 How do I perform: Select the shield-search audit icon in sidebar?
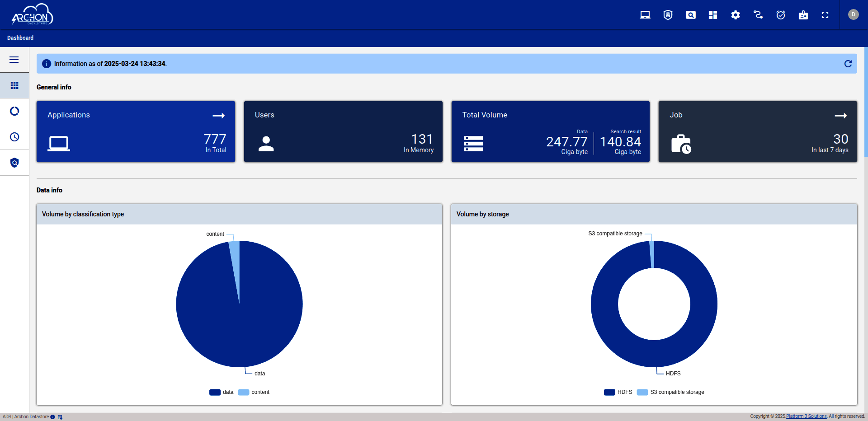tap(14, 162)
